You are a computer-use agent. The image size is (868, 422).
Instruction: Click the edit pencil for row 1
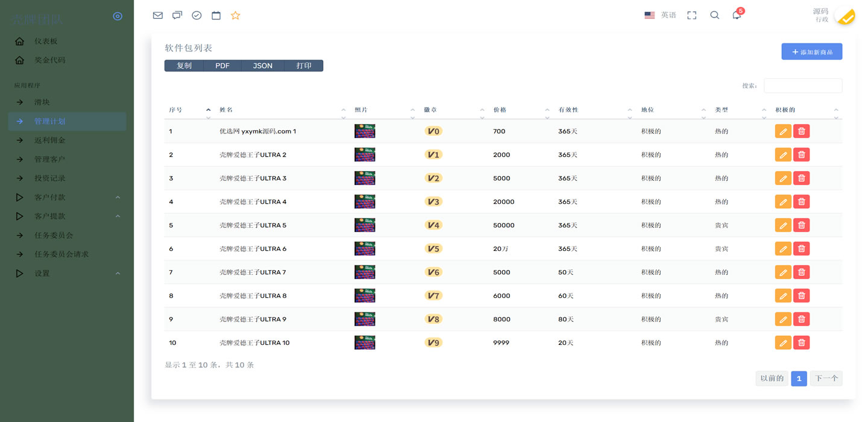pyautogui.click(x=783, y=131)
